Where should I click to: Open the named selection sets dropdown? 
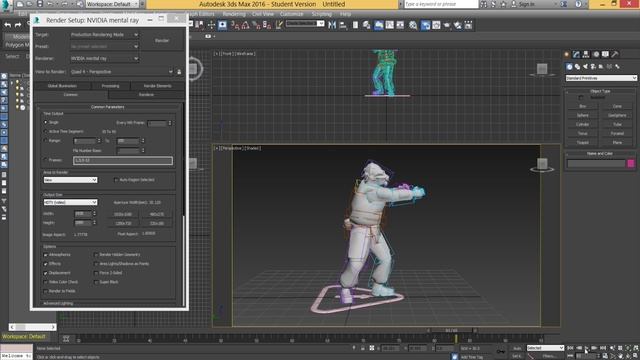pos(305,24)
